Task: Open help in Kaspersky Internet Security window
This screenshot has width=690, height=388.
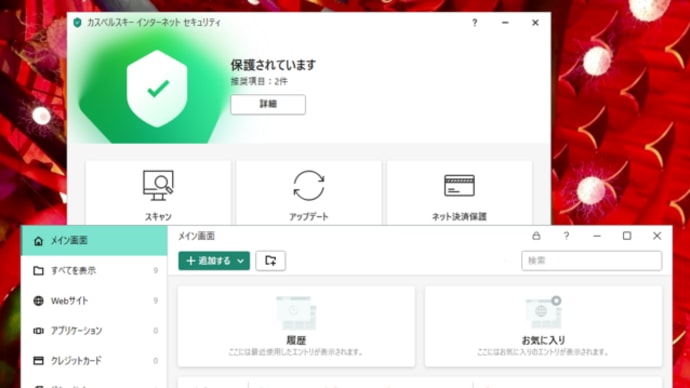Action: 474,22
